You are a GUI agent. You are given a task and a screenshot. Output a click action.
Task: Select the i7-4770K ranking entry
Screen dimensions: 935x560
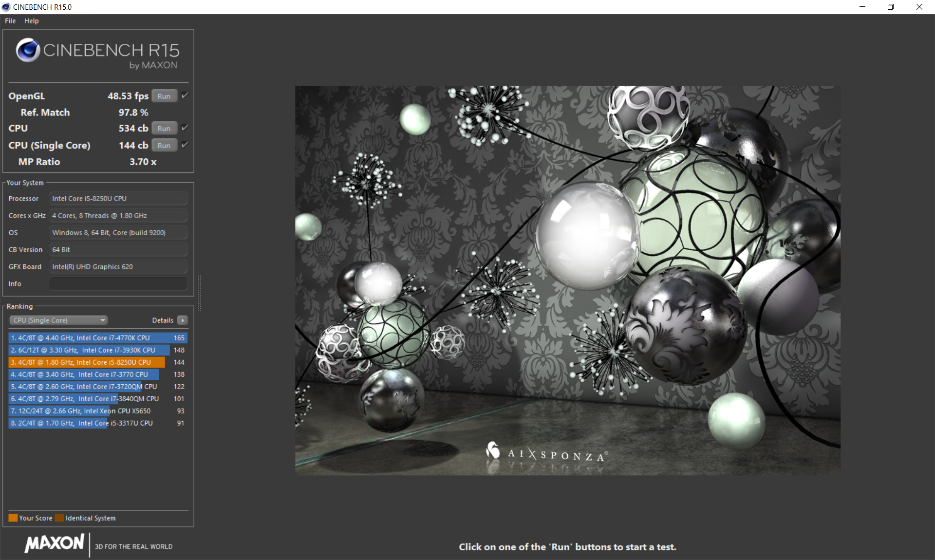click(x=97, y=338)
